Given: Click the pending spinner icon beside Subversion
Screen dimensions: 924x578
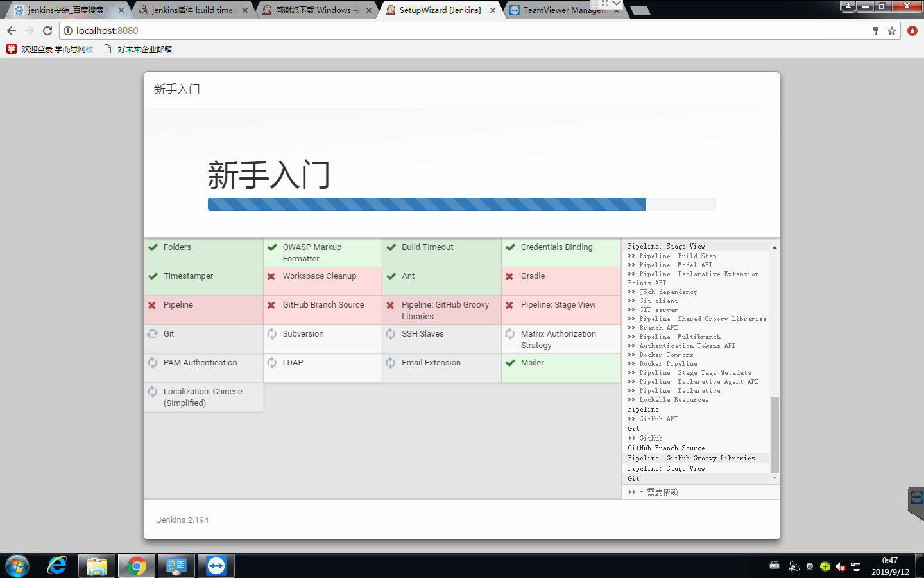Looking at the screenshot, I should (x=272, y=334).
